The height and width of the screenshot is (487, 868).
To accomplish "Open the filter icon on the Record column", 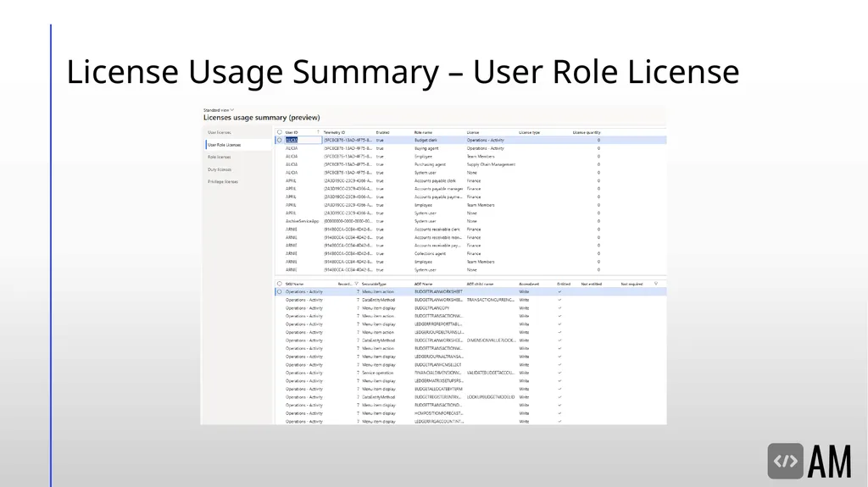I will [357, 284].
